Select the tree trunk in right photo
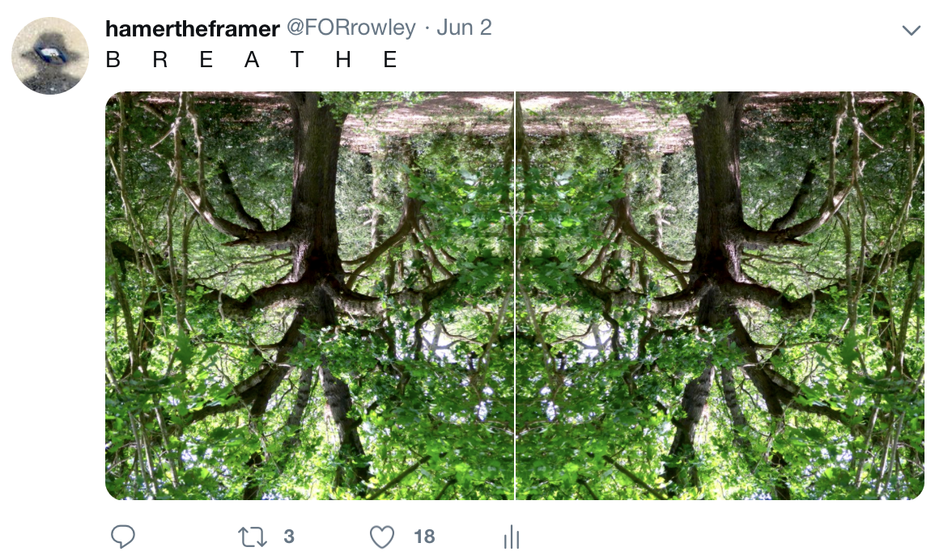Screen dimensions: 935x560 (714, 197)
